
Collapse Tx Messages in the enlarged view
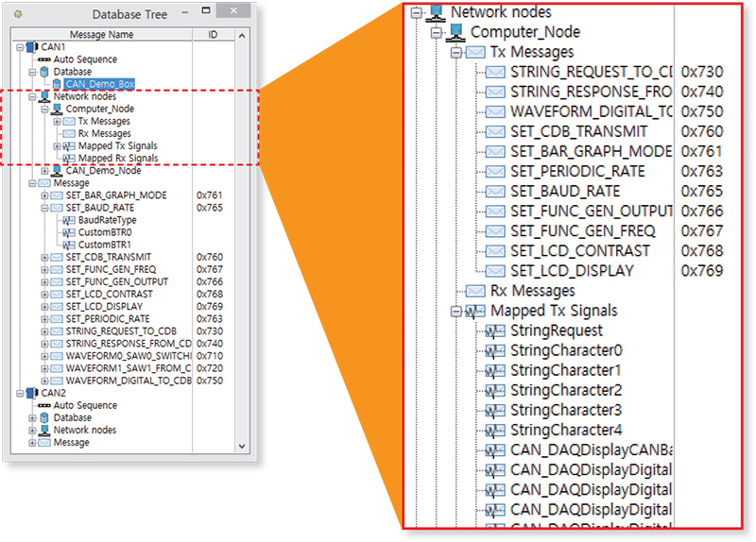click(x=456, y=53)
